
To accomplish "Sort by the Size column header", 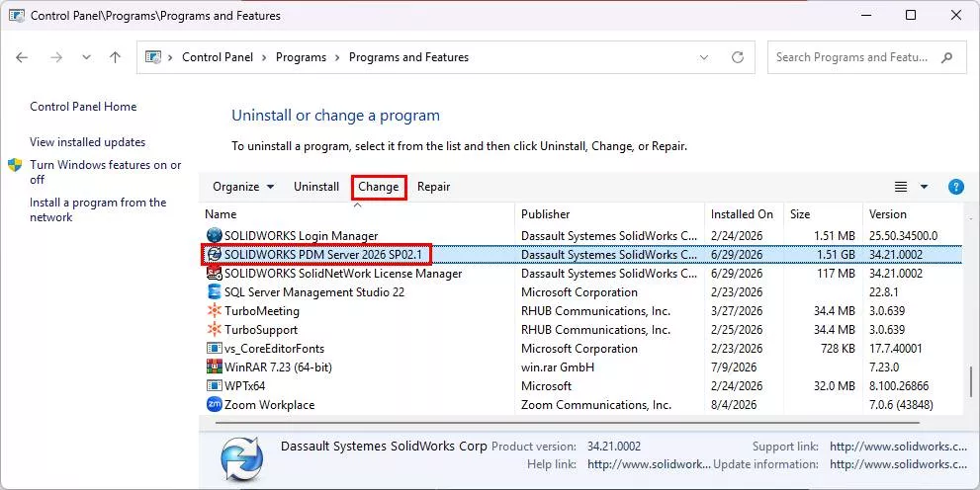I will tap(800, 214).
